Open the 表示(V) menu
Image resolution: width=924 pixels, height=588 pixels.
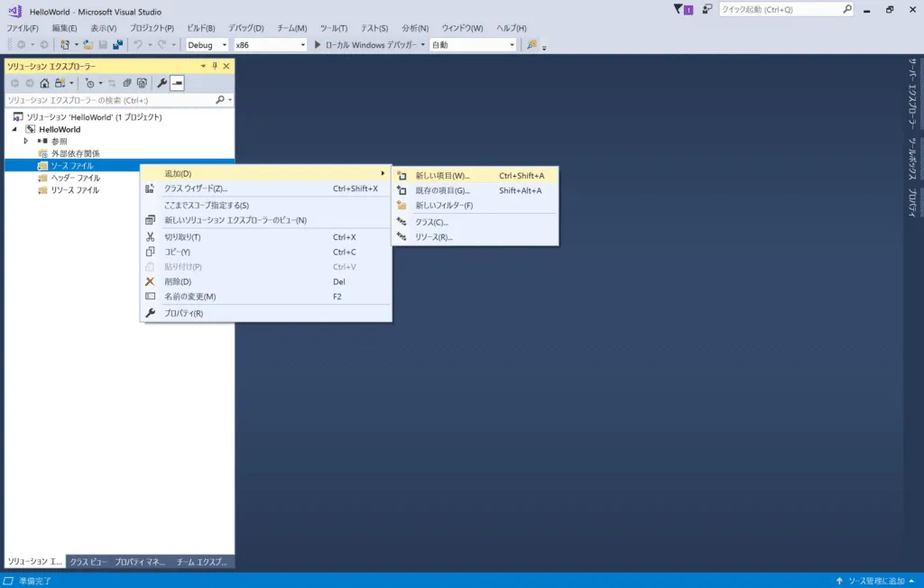(103, 28)
